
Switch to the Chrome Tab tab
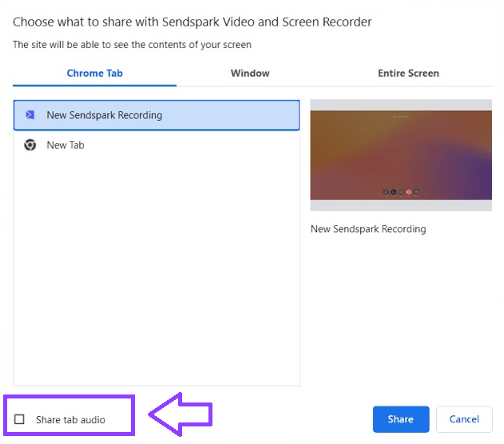point(94,73)
